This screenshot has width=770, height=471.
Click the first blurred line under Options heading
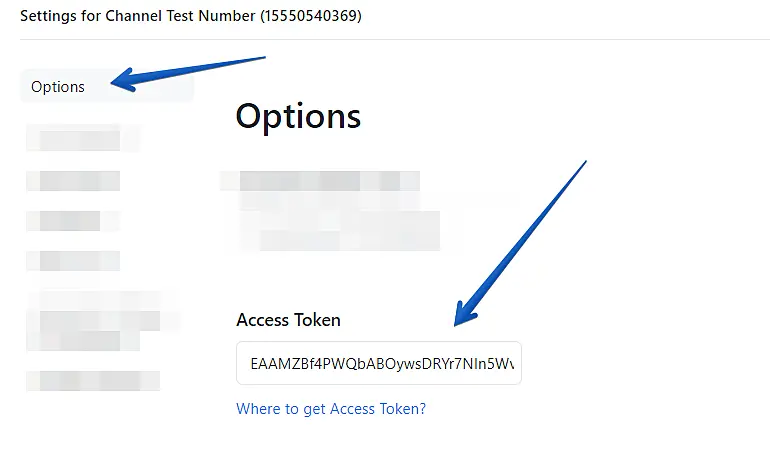[320, 182]
